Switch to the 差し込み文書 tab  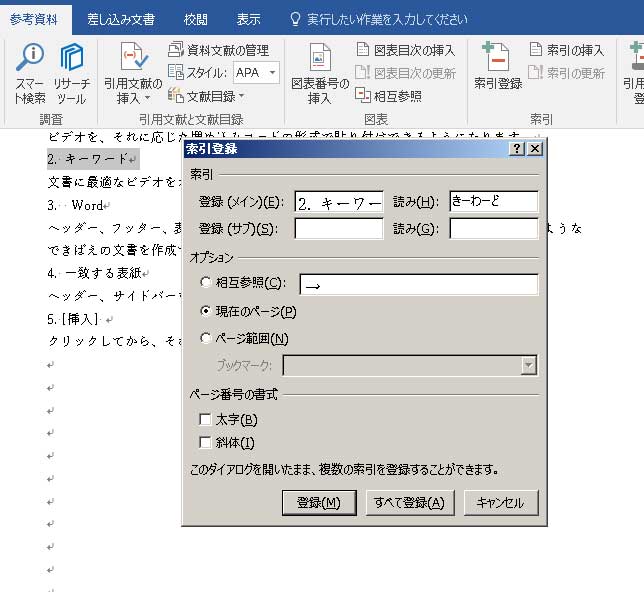click(120, 19)
